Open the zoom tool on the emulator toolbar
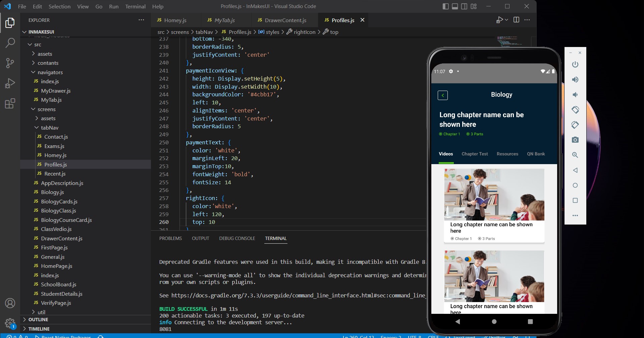Screen dimensions: 644x338 click(x=575, y=155)
